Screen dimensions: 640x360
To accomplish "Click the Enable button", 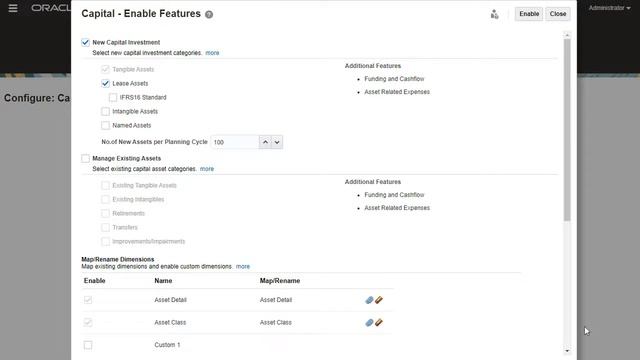I will coord(529,14).
